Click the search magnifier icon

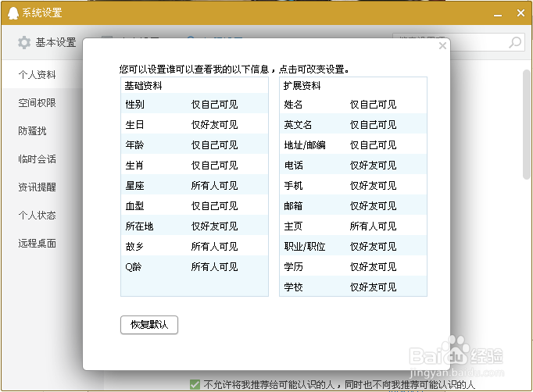pyautogui.click(x=515, y=42)
